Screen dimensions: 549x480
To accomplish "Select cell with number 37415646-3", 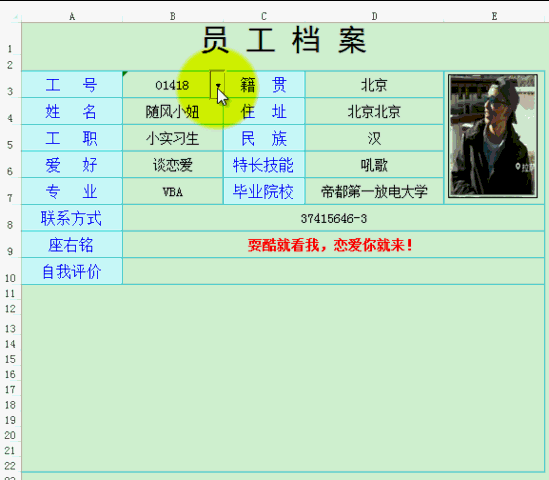I will (x=334, y=218).
